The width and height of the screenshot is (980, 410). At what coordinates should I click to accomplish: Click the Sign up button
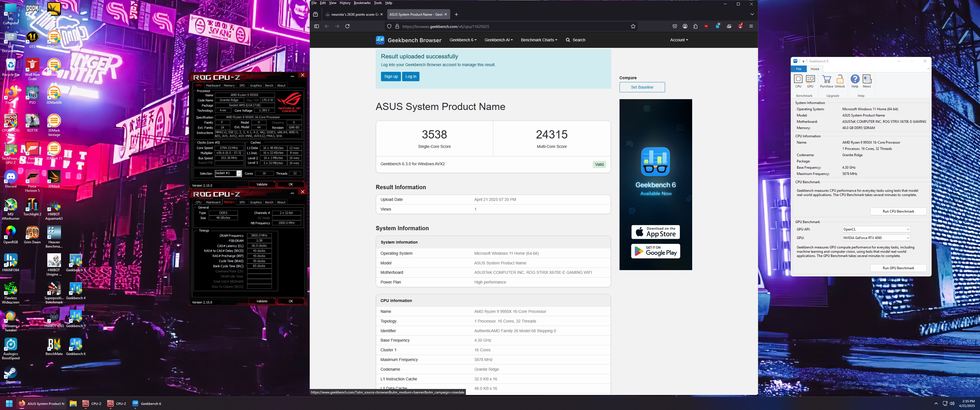(x=391, y=76)
